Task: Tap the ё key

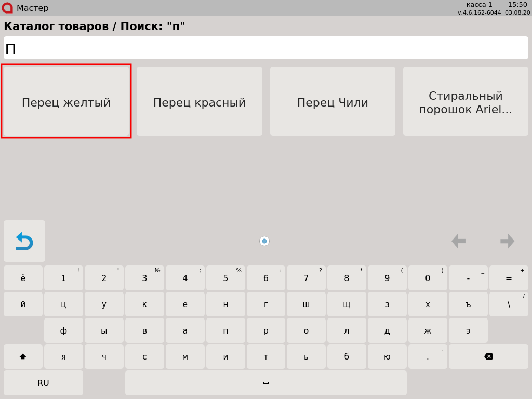Action: [23, 278]
